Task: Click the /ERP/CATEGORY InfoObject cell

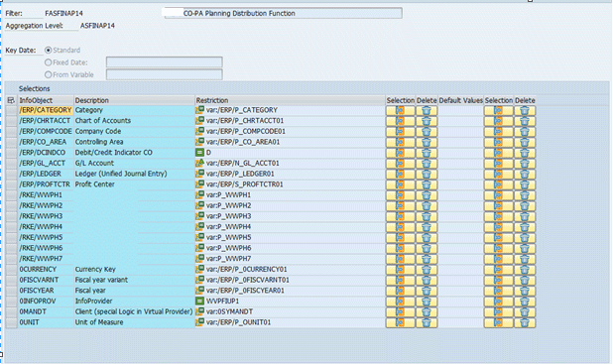Action: (46, 110)
